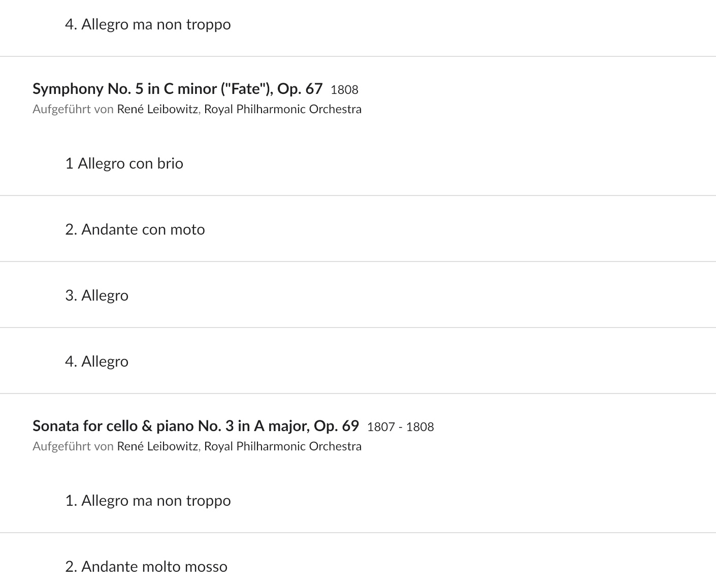The image size is (716, 588).
Task: Click the 1807 - 1808 date label
Action: point(400,427)
